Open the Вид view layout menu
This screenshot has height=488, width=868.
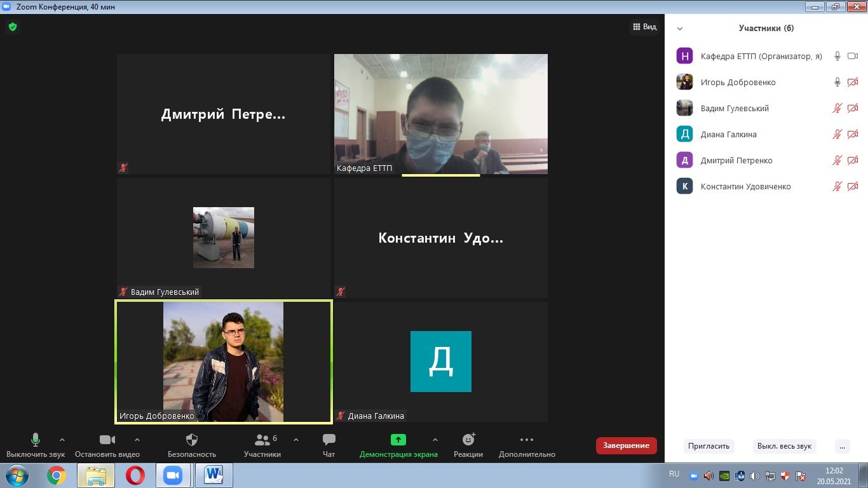point(644,27)
